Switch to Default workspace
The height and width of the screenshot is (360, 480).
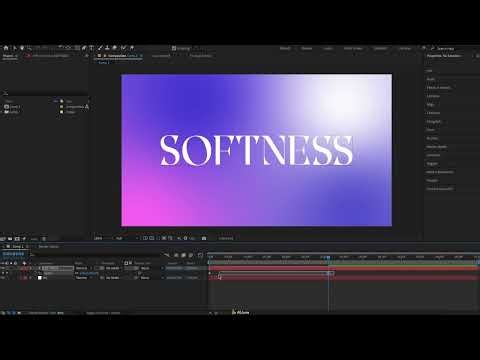[285, 48]
